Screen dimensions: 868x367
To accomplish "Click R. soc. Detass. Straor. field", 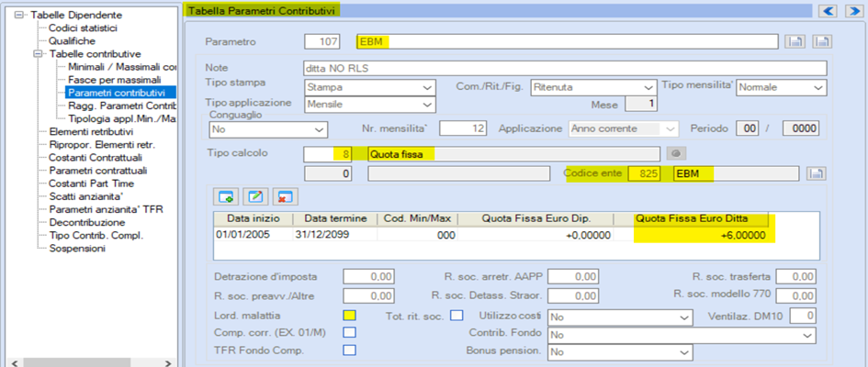I will 573,296.
